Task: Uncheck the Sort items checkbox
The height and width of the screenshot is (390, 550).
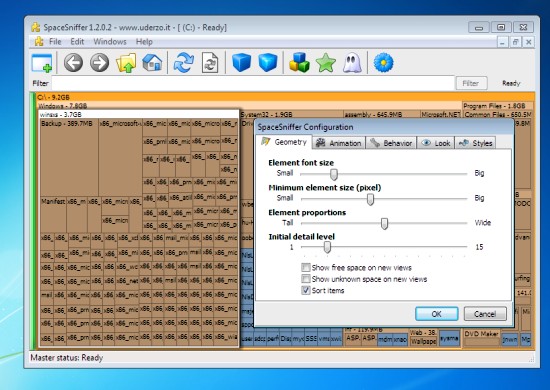Action: coord(306,290)
